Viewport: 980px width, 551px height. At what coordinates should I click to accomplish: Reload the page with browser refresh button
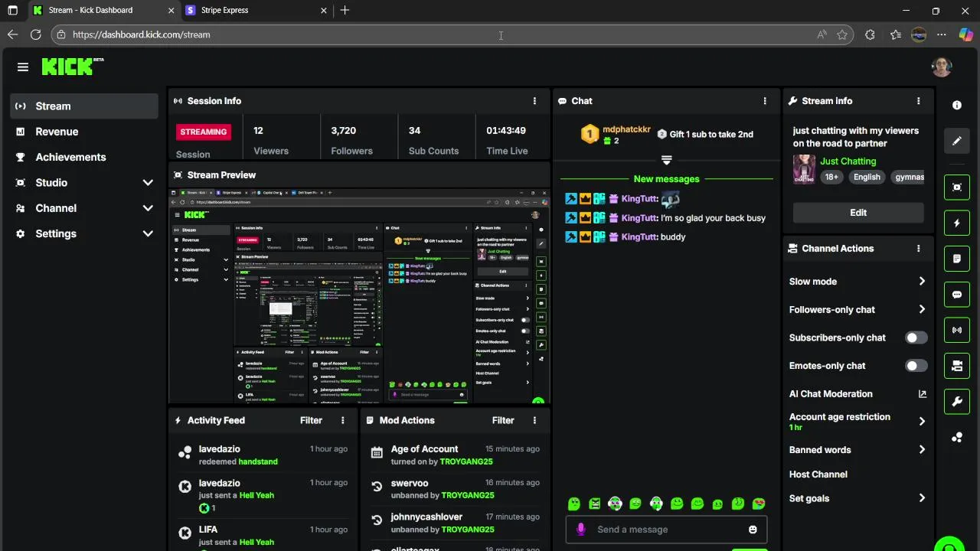click(35, 34)
